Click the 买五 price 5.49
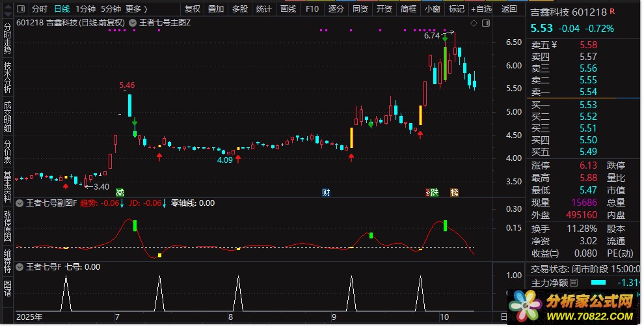644x327 pixels. point(588,152)
